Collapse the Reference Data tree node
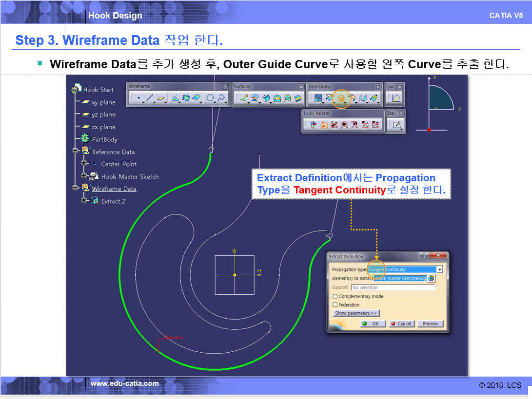The height and width of the screenshot is (399, 532). click(76, 152)
